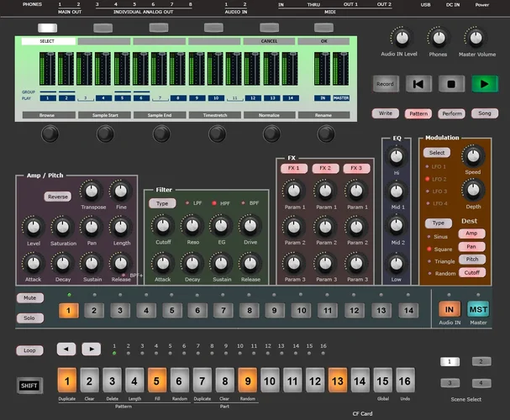Switch to Write mode
The image size is (510, 420).
[386, 113]
